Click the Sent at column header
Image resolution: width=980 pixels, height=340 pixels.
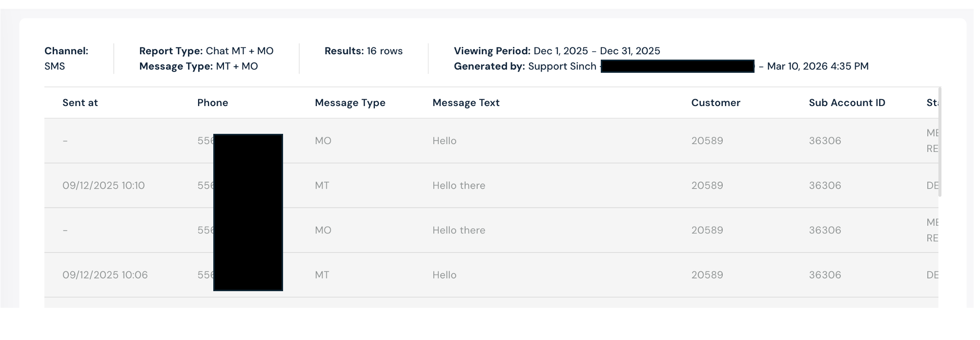[80, 103]
